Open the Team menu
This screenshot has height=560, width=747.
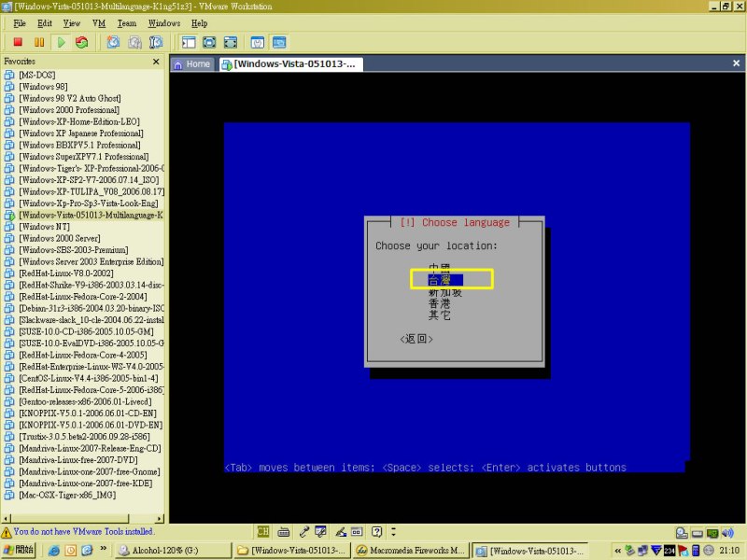click(x=127, y=23)
